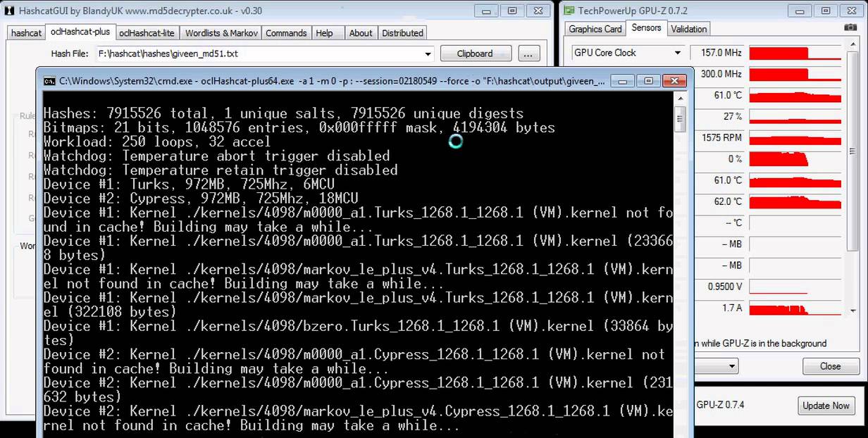
Task: Select the Sensors tab in GPU-Z
Action: 646,27
